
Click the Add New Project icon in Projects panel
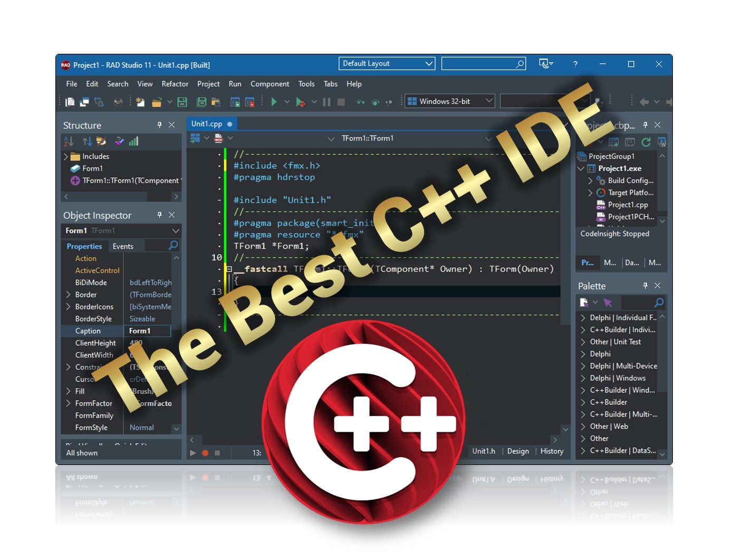(x=614, y=142)
